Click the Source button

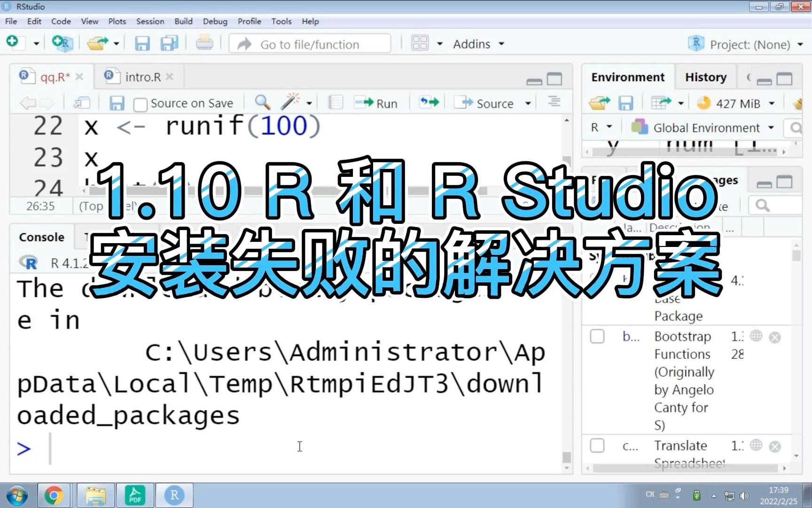pyautogui.click(x=485, y=103)
